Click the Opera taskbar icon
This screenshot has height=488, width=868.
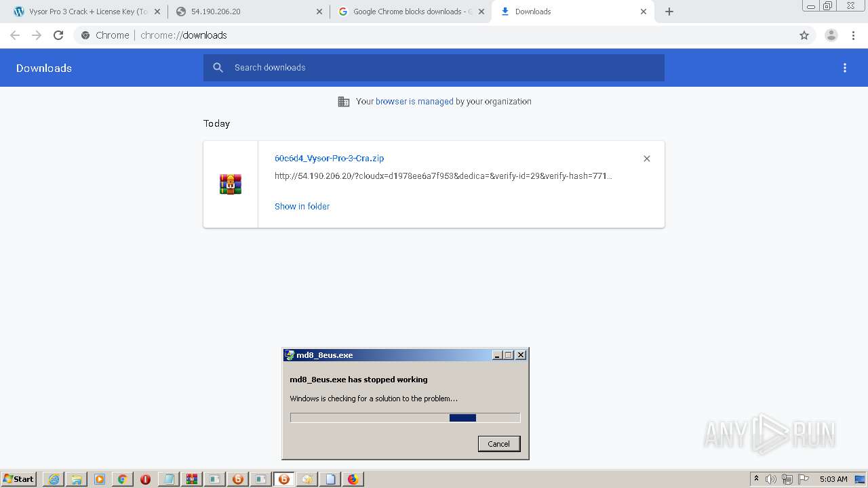(x=145, y=479)
